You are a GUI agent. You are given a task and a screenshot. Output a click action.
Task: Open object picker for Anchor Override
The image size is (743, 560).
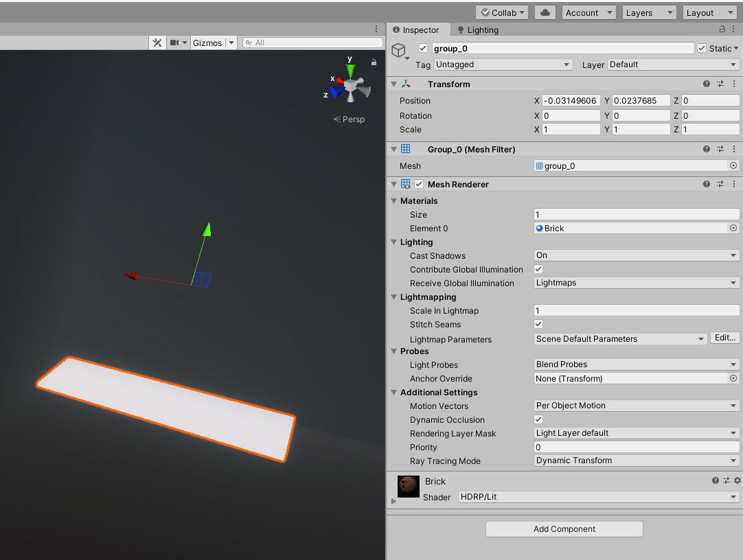733,378
